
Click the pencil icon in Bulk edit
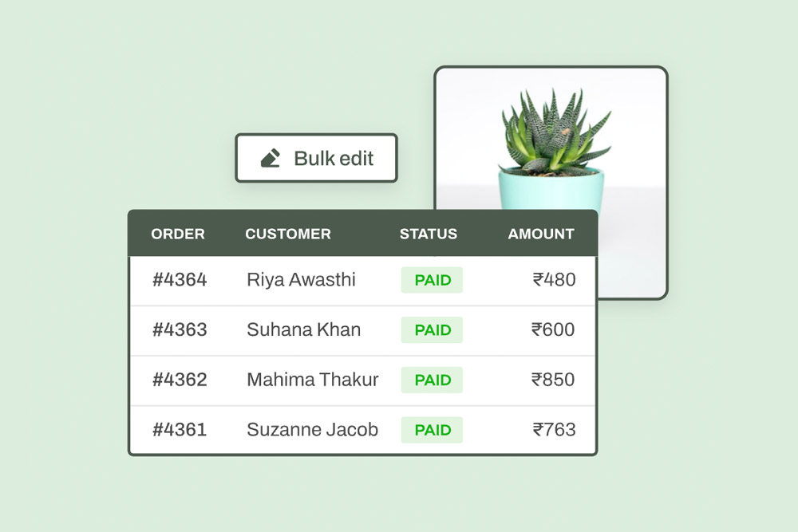click(x=271, y=158)
